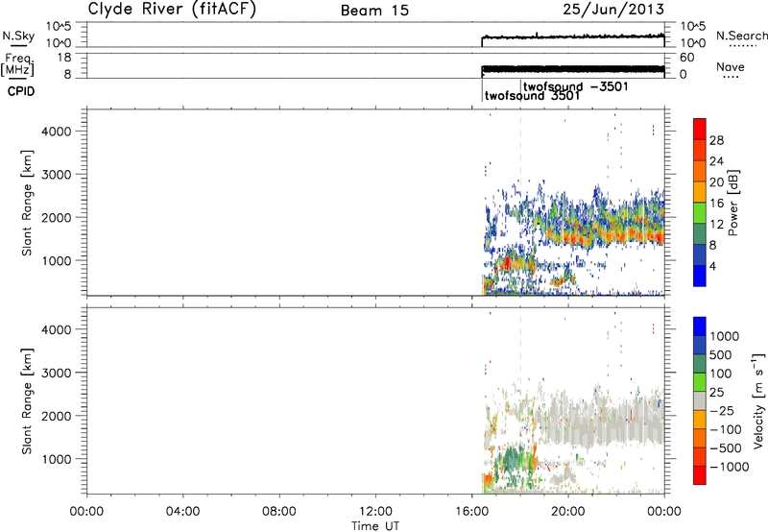The width and height of the screenshot is (768, 532).
Task: Click the right "10^0" noise axis tick
Action: point(692,43)
